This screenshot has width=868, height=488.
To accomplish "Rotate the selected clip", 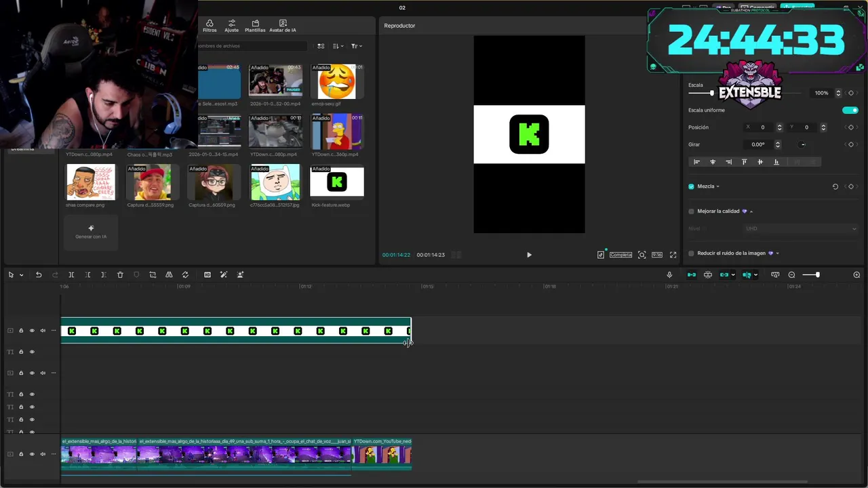I will [185, 274].
